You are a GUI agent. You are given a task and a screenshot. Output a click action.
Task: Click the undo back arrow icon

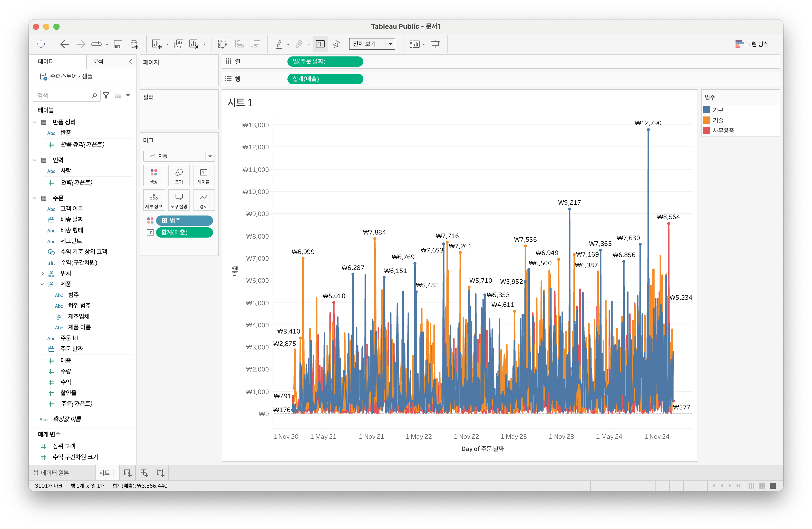64,44
